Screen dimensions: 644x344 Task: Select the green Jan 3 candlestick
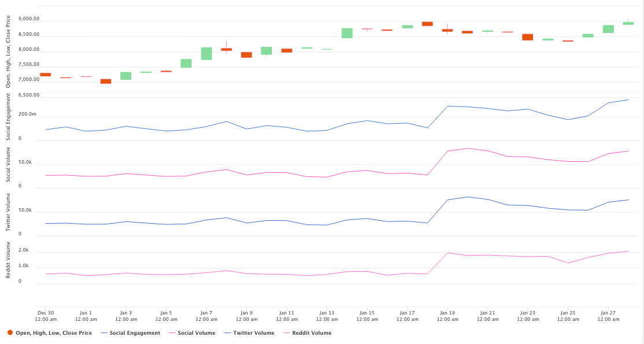tap(126, 76)
